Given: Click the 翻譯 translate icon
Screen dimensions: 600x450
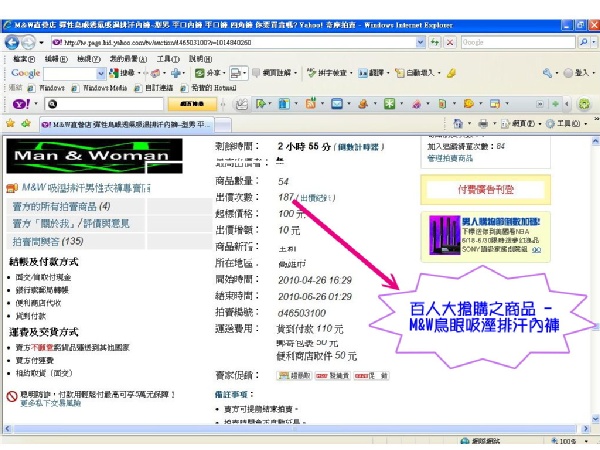Looking at the screenshot, I should click(x=362, y=73).
